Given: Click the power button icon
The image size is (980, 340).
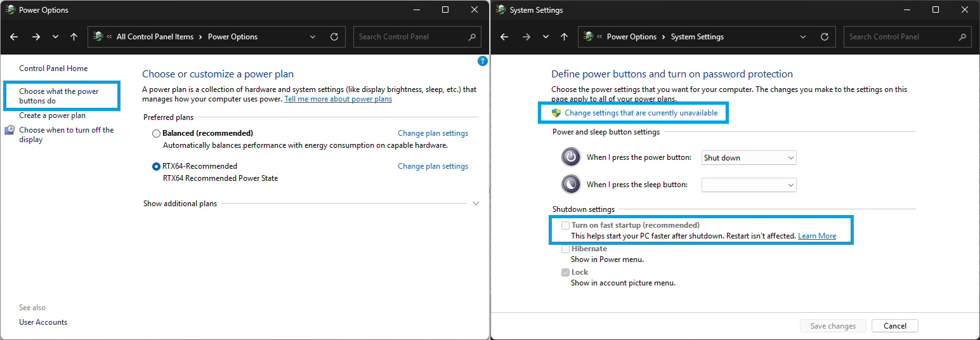Looking at the screenshot, I should [x=572, y=157].
